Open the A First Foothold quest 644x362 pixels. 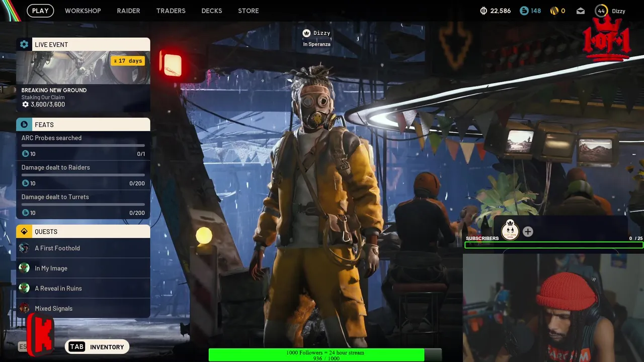(83, 248)
